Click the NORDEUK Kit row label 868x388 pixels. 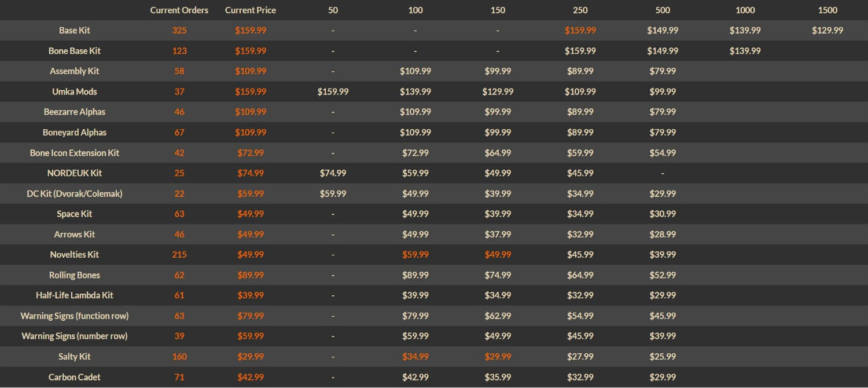pos(75,173)
